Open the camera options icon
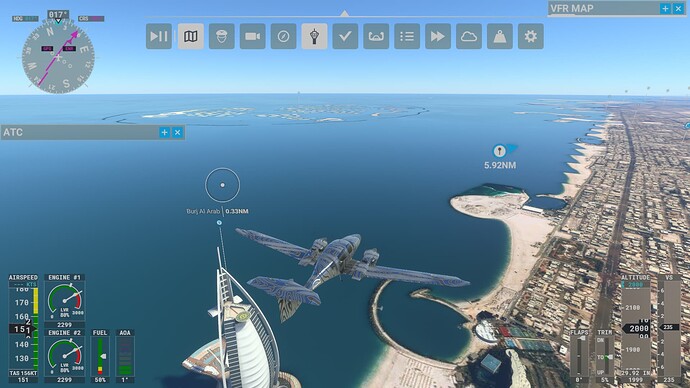 tap(253, 36)
